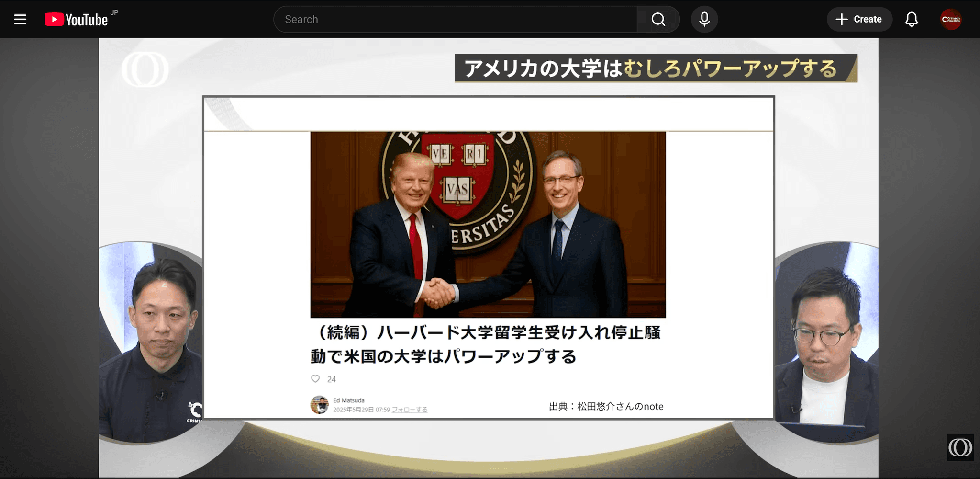Viewport: 980px width, 479px height.
Task: Click the channel watermark in video corner
Action: [960, 447]
